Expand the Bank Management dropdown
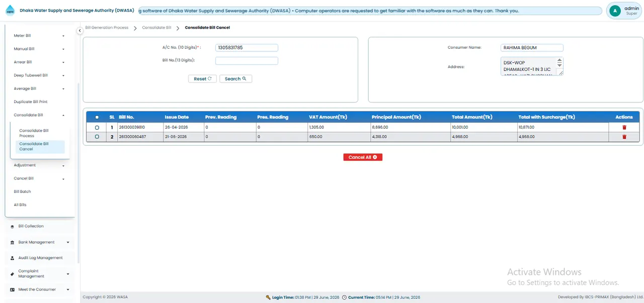This screenshot has height=303, width=644. 68,242
